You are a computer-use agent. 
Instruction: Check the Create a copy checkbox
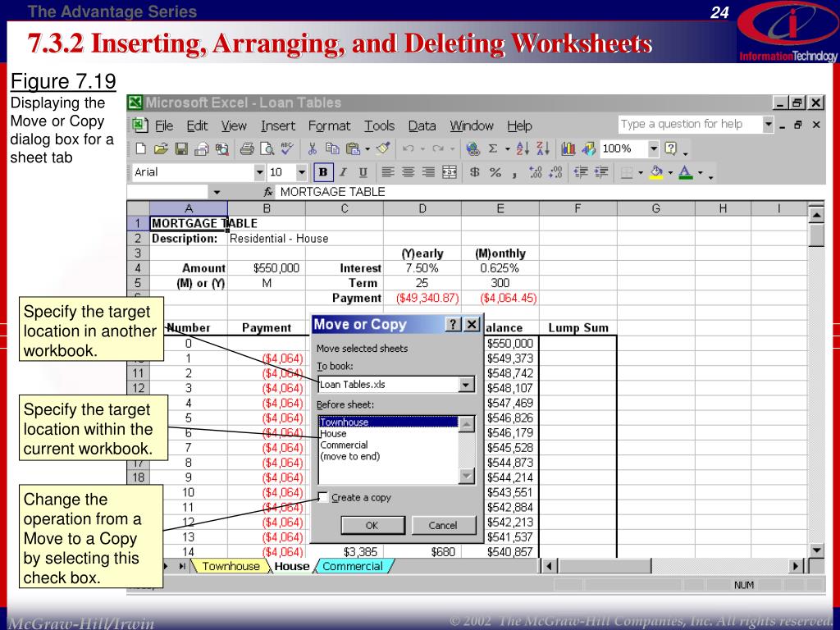(x=323, y=497)
